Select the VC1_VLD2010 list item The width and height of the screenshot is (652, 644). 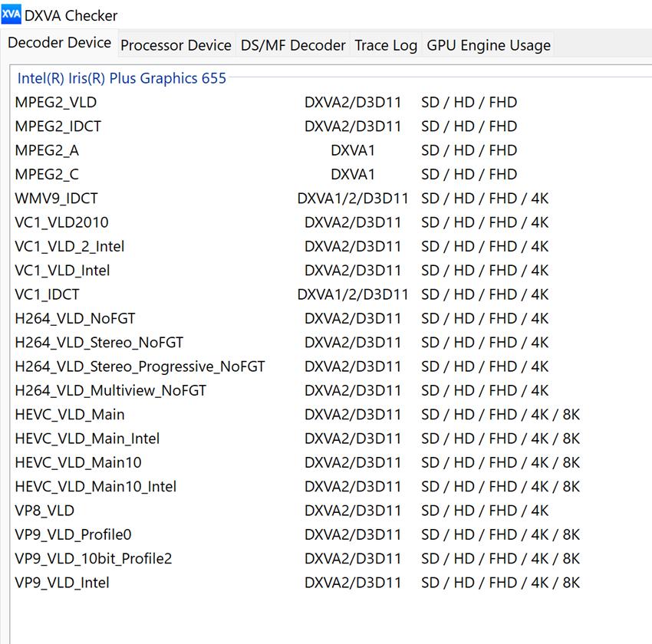click(x=62, y=222)
